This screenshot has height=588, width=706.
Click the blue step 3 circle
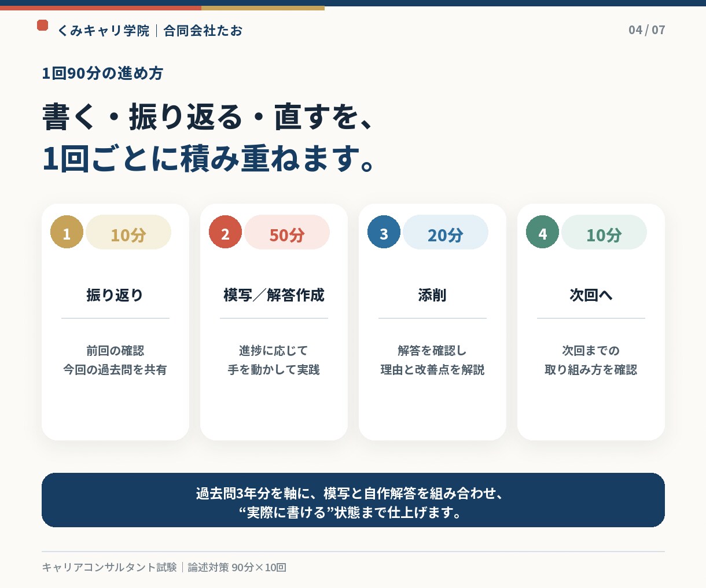[384, 232]
